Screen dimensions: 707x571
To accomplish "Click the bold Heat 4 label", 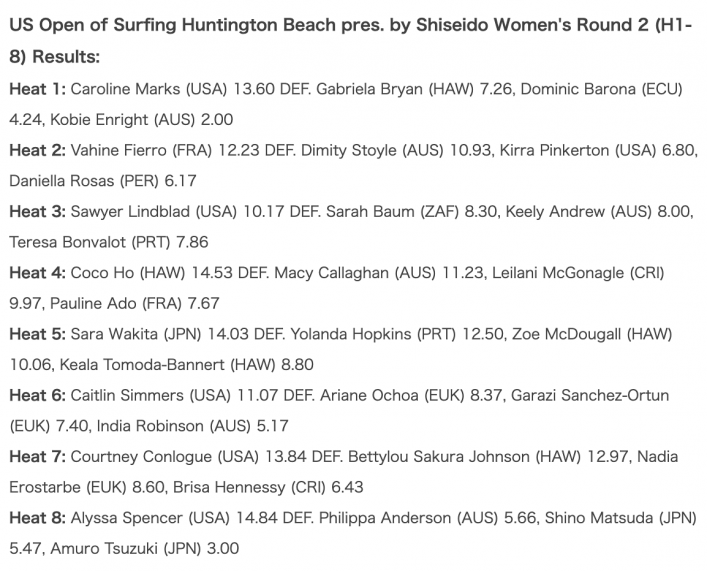I will click(x=38, y=273).
